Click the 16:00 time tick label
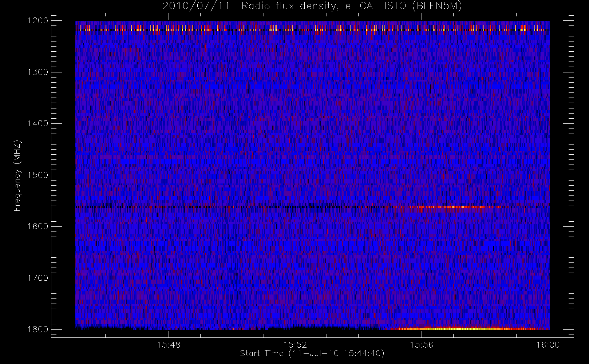Viewport: 589px width, 364px height. pyautogui.click(x=548, y=345)
